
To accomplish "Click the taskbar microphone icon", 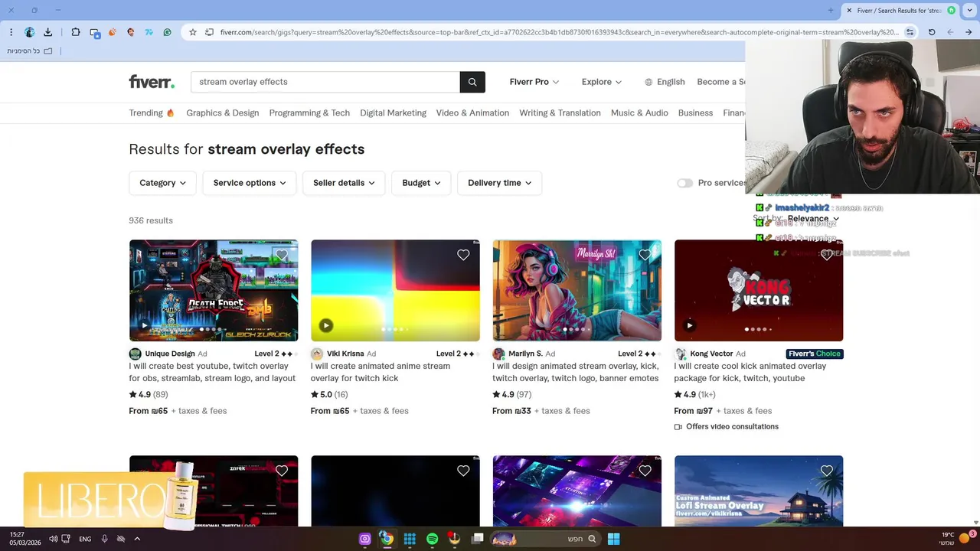I will pyautogui.click(x=104, y=539).
